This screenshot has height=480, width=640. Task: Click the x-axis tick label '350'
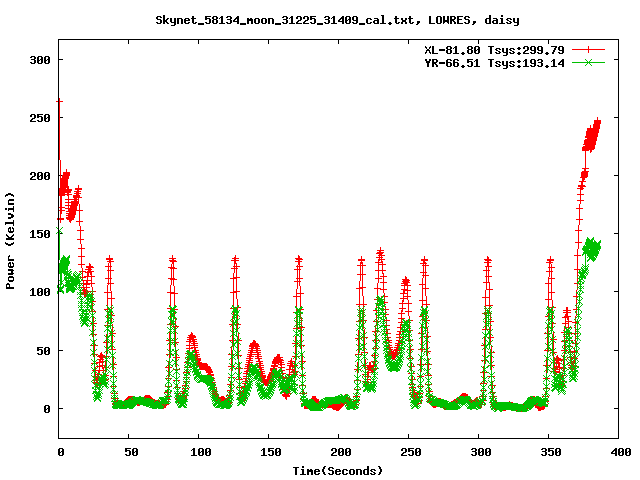pyautogui.click(x=551, y=452)
